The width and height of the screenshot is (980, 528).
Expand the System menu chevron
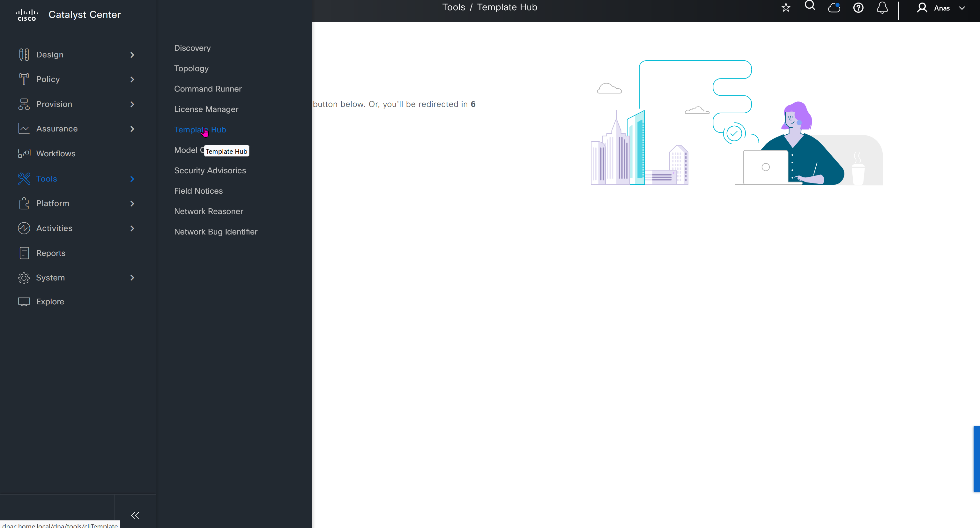pyautogui.click(x=132, y=278)
